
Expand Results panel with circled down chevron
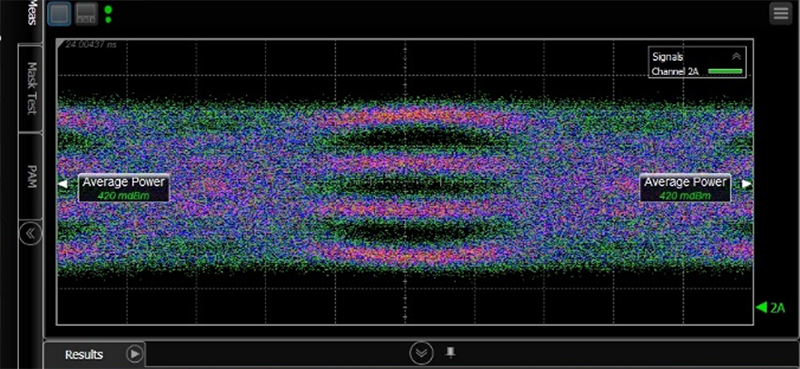(421, 353)
